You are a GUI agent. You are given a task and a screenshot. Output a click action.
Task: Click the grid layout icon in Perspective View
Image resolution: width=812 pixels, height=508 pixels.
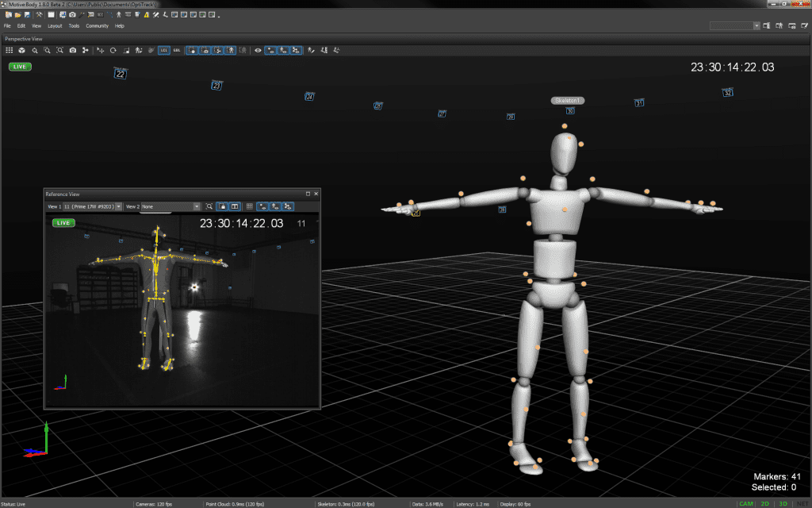(x=9, y=50)
